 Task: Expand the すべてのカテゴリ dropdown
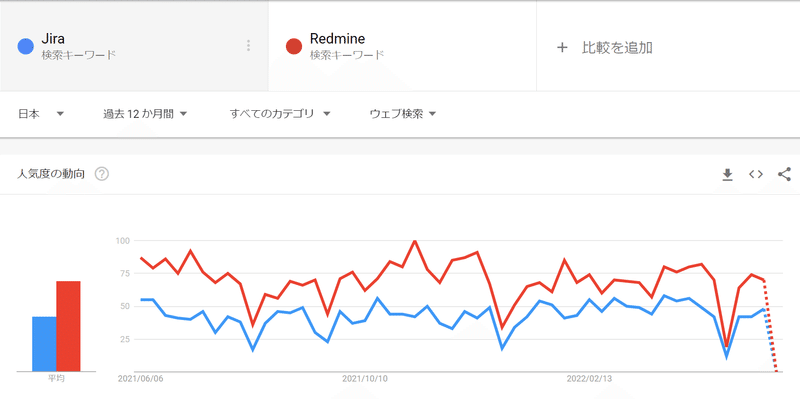pos(280,114)
